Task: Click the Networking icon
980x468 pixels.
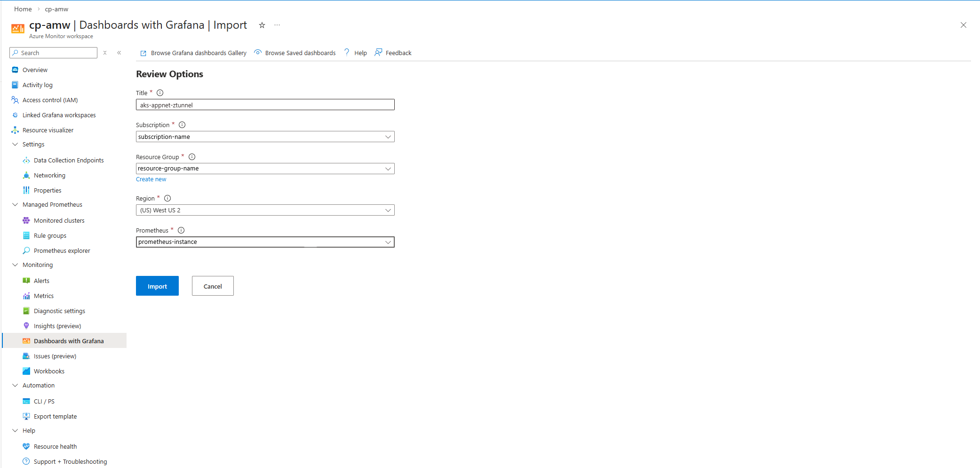Action: 26,175
